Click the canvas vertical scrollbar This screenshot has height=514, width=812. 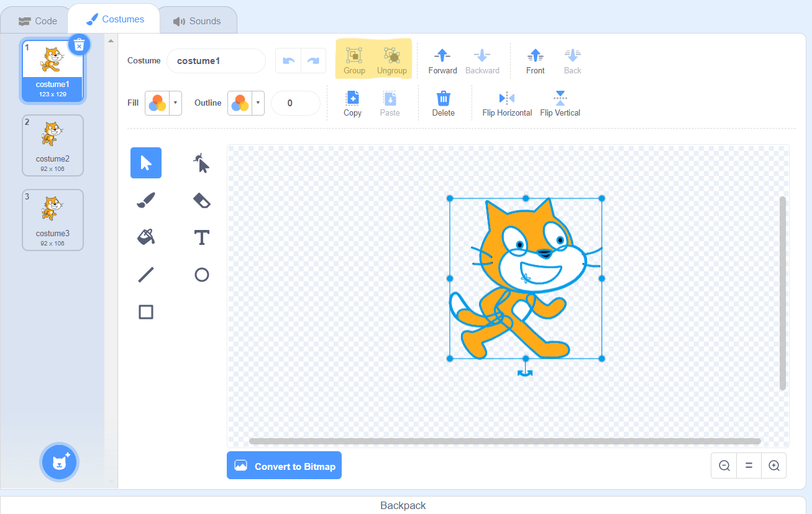pos(783,293)
